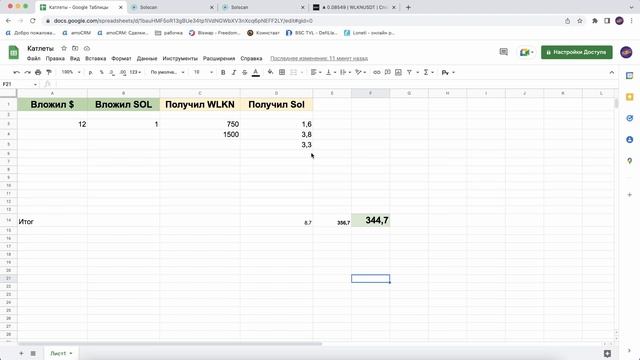Open Tasks in side panel
This screenshot has width=640, height=360.
coord(629,118)
